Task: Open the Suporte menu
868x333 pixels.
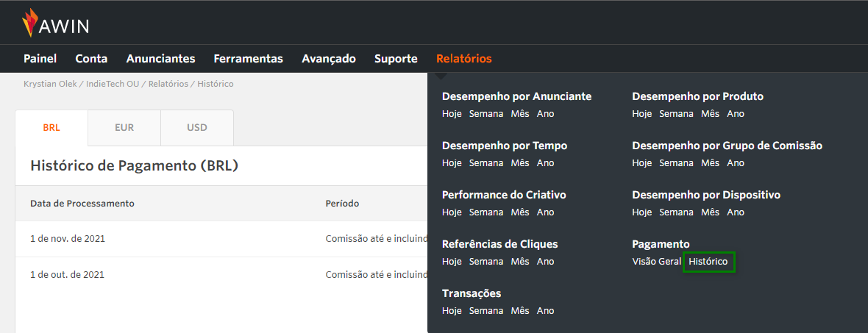Action: point(396,59)
